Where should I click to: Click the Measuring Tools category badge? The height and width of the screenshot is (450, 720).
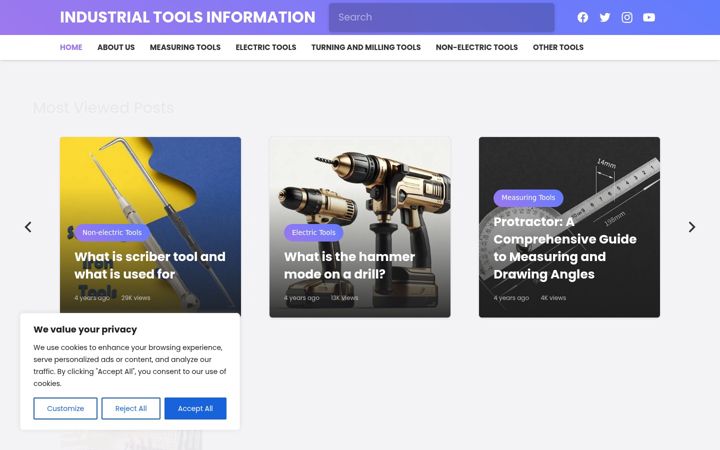528,198
